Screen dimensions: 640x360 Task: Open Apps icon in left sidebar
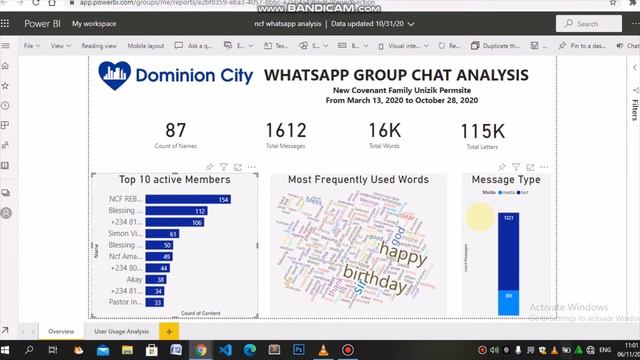click(x=5, y=125)
